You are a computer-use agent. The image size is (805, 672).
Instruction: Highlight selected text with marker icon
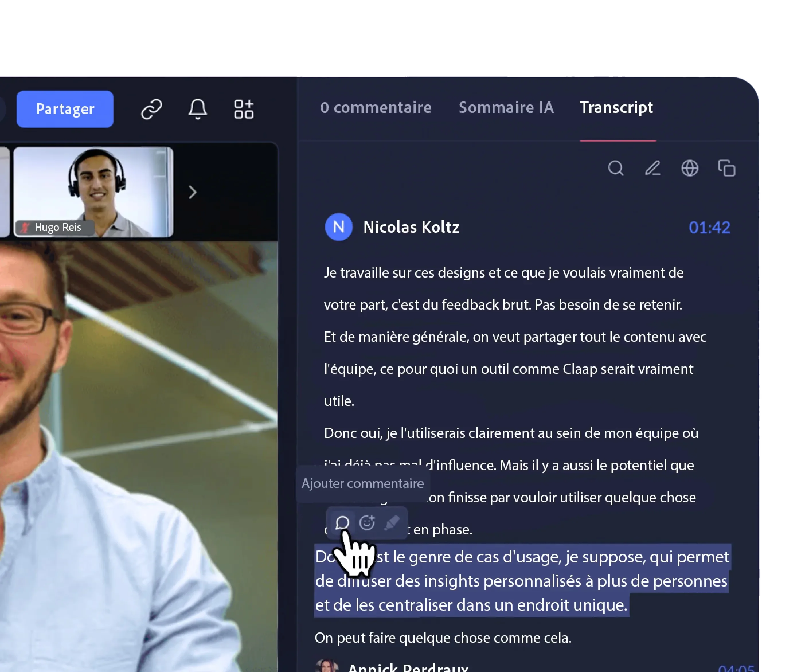click(391, 523)
